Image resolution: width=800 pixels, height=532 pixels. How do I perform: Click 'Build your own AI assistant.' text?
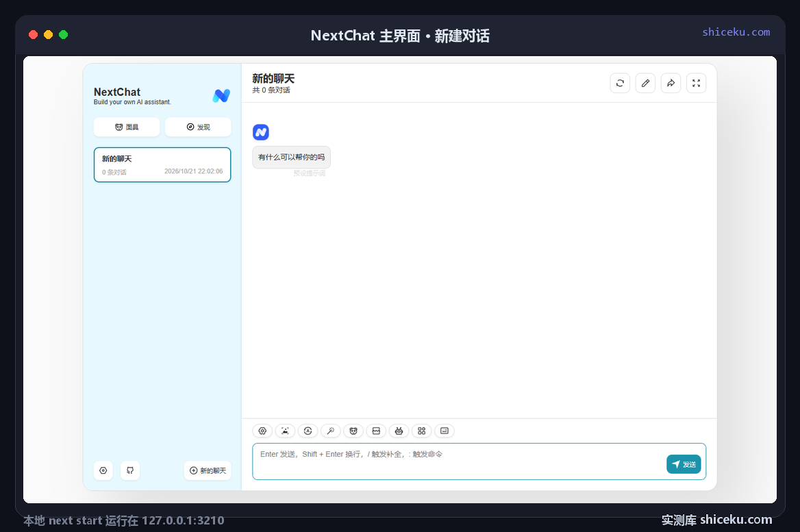click(x=132, y=102)
